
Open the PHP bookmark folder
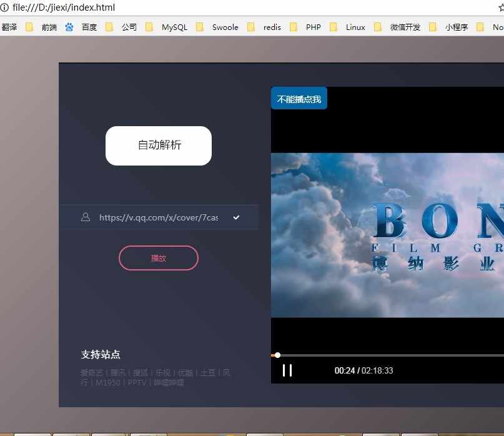click(305, 27)
